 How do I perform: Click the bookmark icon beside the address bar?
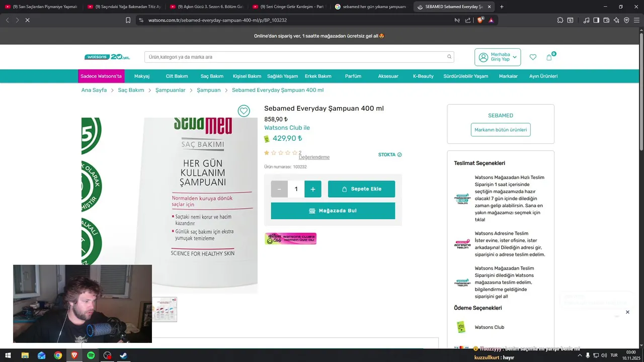pos(128,20)
